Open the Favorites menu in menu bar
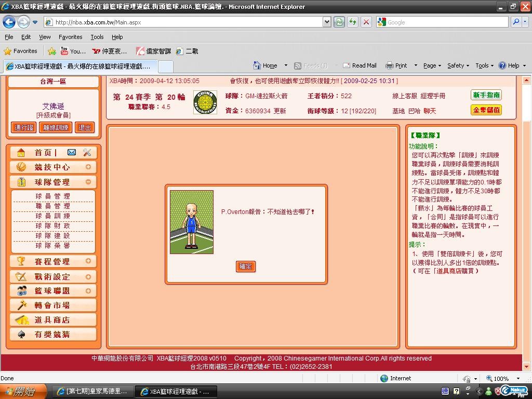Viewport: 532px width, 399px height. [x=70, y=37]
